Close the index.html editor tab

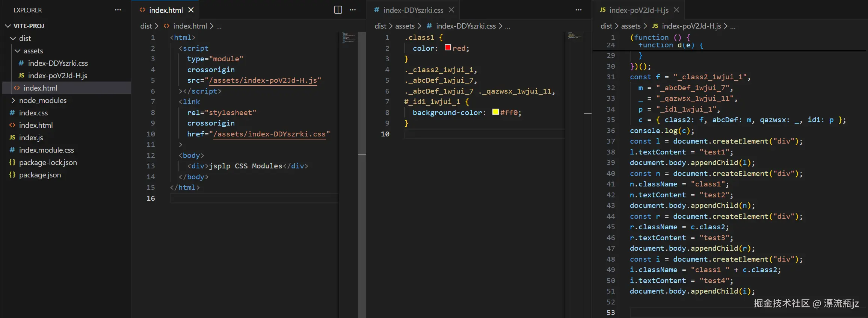pyautogui.click(x=191, y=10)
